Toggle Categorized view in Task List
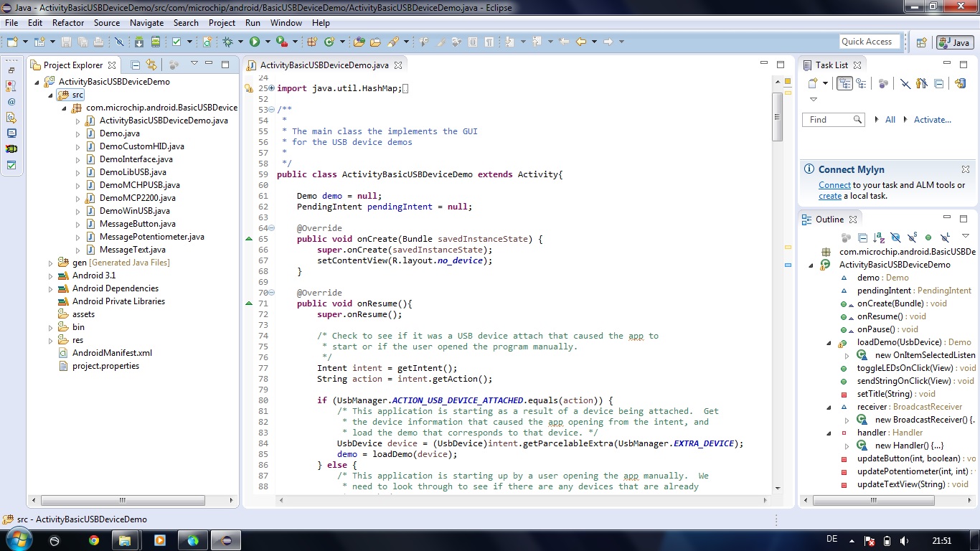This screenshot has height=551, width=980. (844, 84)
